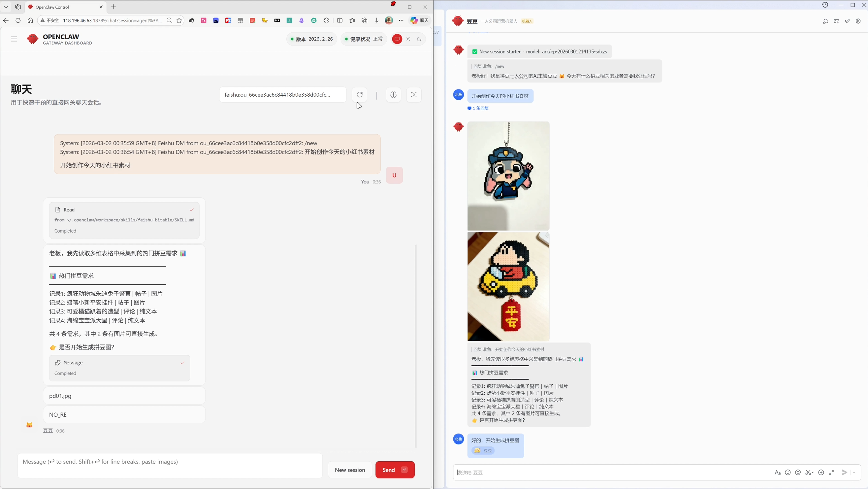Toggle focus mode icon in chat header

[414, 95]
